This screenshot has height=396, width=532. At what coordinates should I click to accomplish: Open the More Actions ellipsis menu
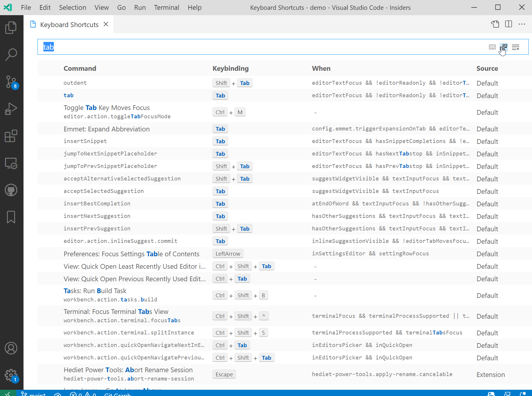(522, 24)
